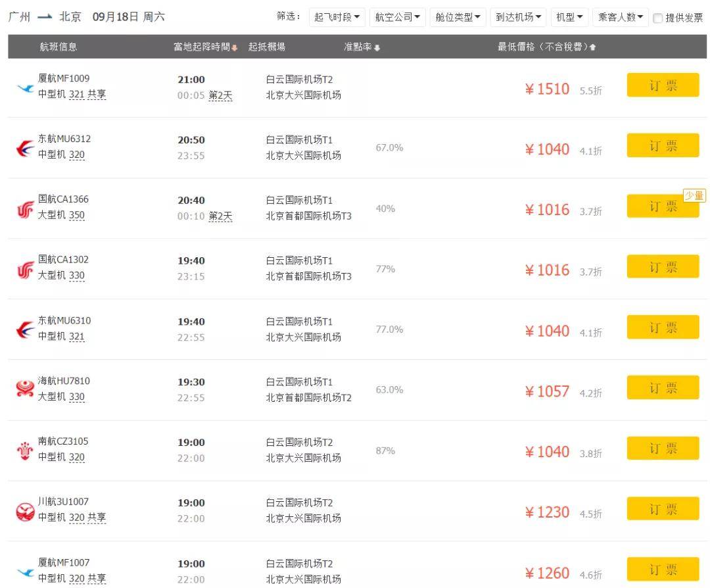710x588 pixels.
Task: Click aircraft type 321 under MU6310
Action: [x=76, y=336]
